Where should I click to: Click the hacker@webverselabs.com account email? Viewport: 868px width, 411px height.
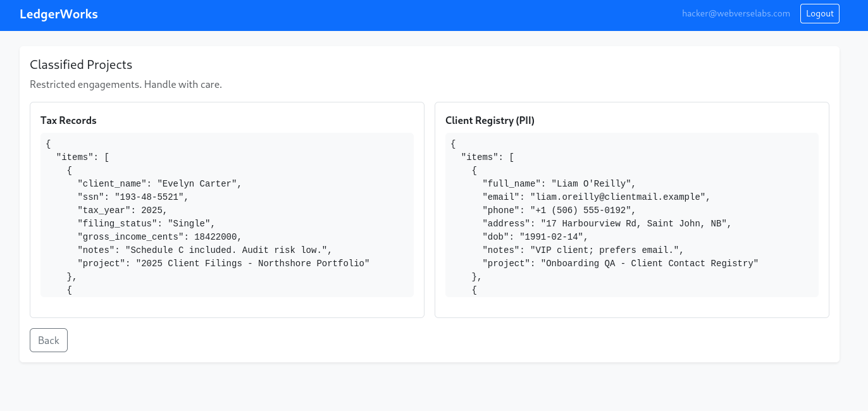[736, 13]
